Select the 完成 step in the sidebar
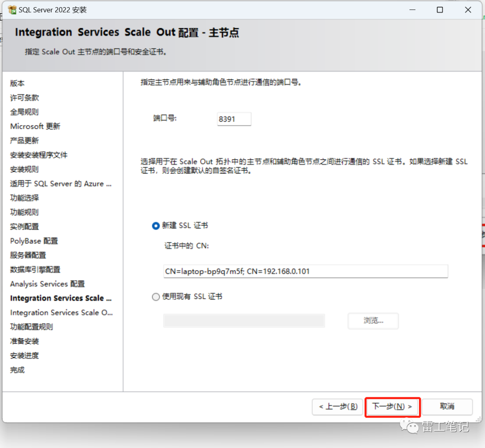This screenshot has width=485, height=448. (18, 370)
